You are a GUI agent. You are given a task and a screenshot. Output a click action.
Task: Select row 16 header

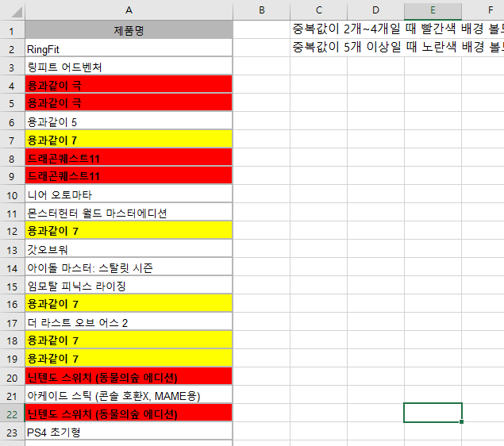point(12,303)
